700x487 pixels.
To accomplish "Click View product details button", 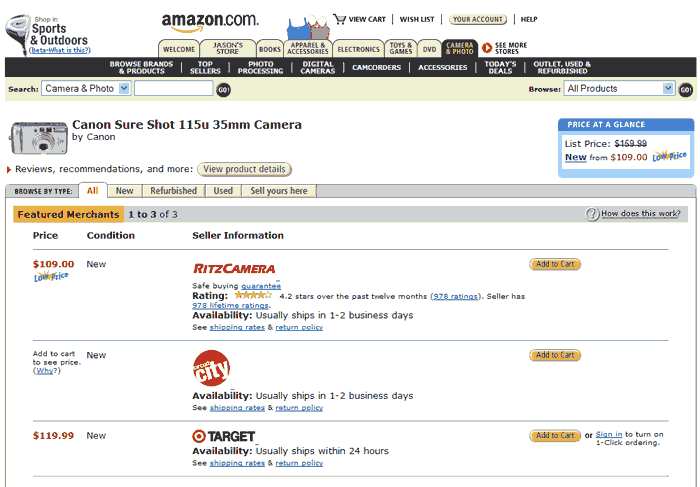I will click(x=244, y=170).
